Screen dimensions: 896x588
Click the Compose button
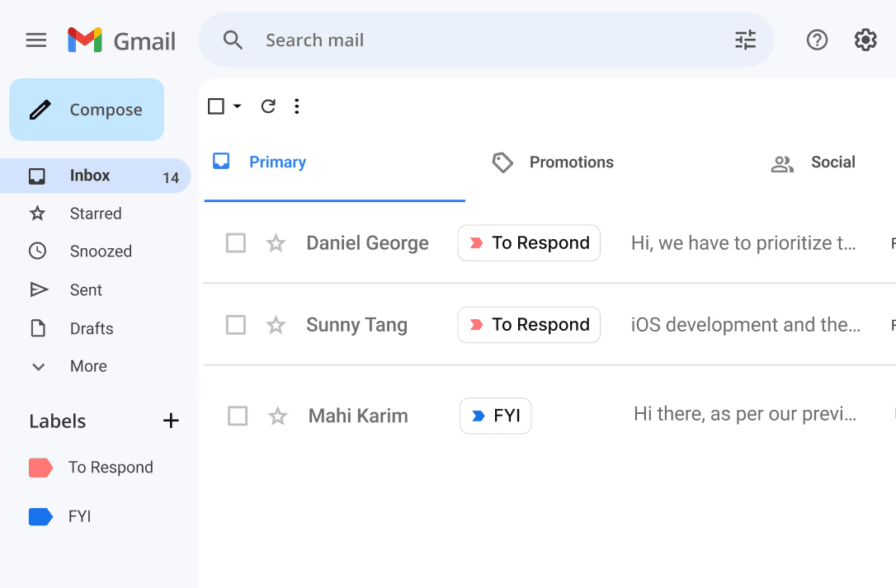(x=87, y=110)
